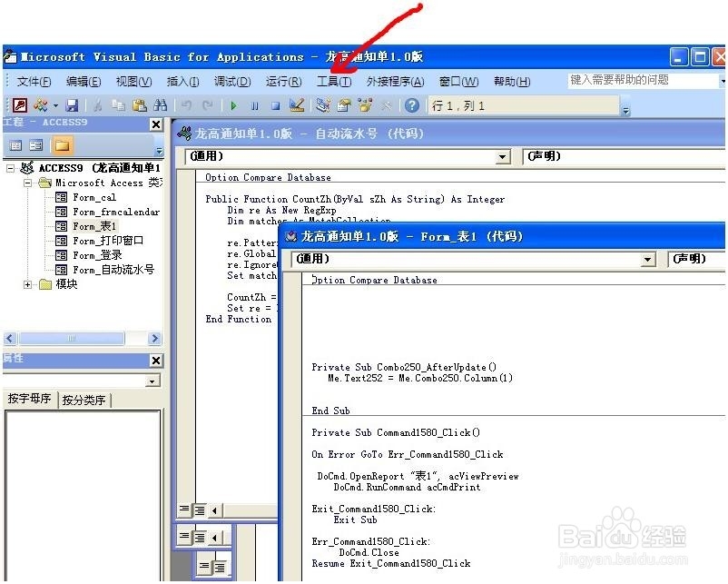
Task: Open the 调试(D) menu
Action: [232, 82]
